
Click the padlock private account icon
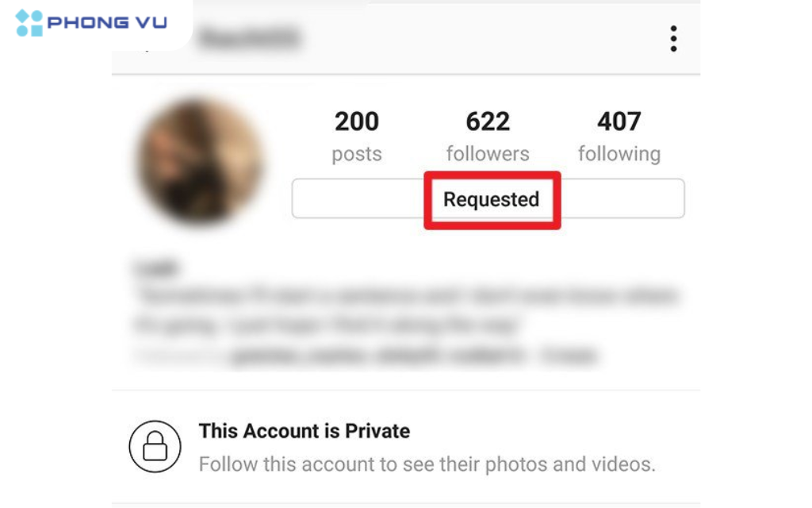tap(155, 446)
